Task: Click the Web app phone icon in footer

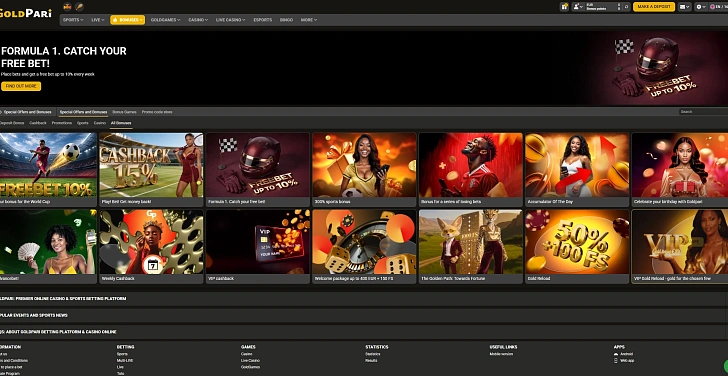Action: click(616, 360)
